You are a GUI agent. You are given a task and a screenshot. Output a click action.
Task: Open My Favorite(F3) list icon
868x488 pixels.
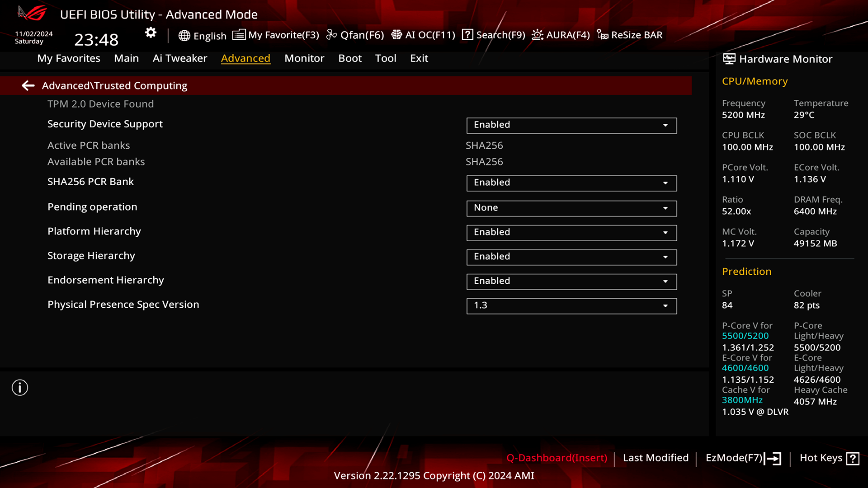[x=239, y=35]
